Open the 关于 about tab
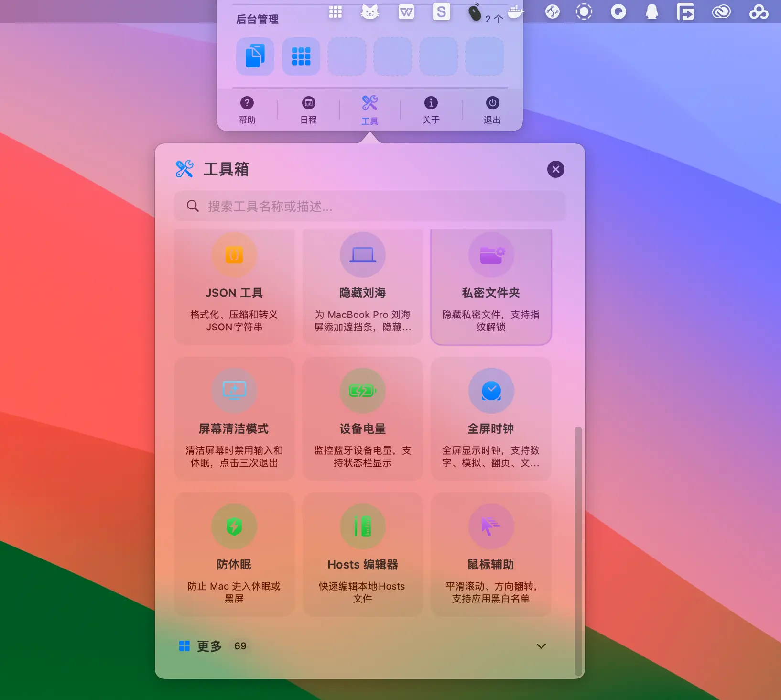 (431, 110)
